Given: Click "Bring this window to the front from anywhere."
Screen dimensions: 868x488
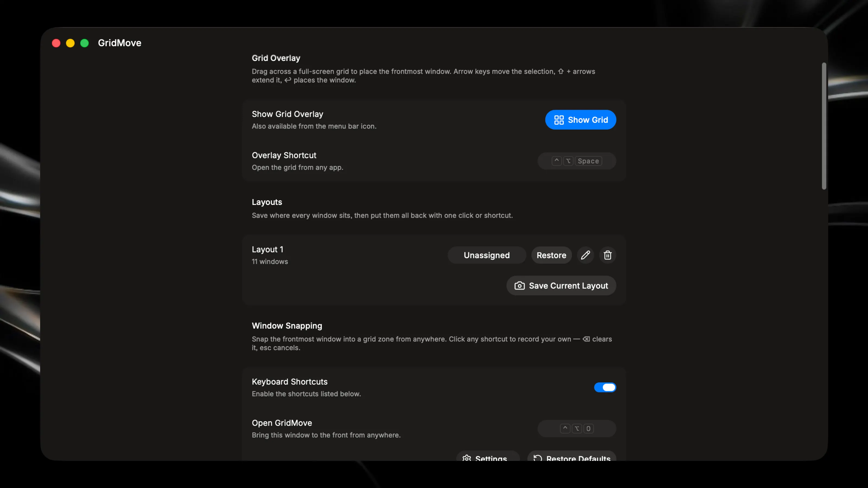Looking at the screenshot, I should pos(326,435).
